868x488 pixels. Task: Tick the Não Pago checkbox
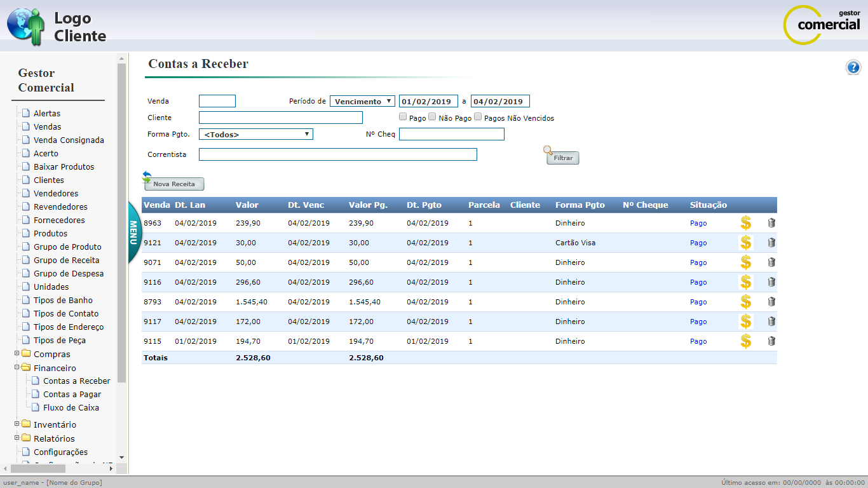point(432,117)
